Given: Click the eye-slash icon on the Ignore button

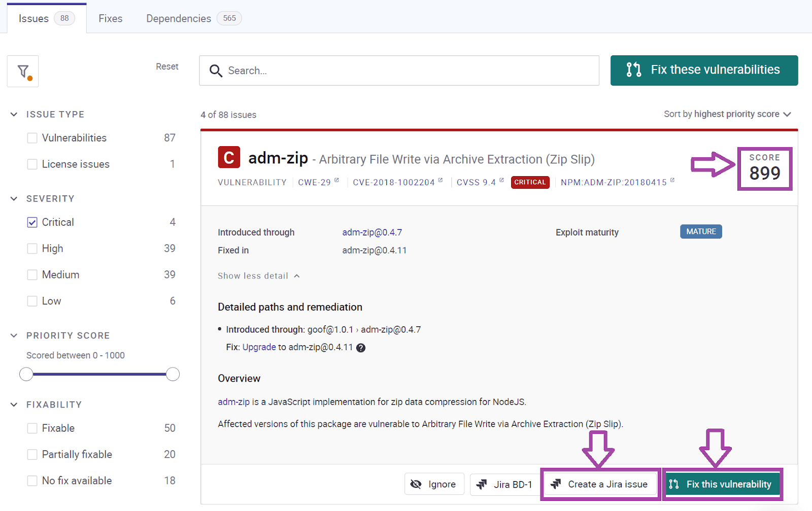Looking at the screenshot, I should (417, 484).
